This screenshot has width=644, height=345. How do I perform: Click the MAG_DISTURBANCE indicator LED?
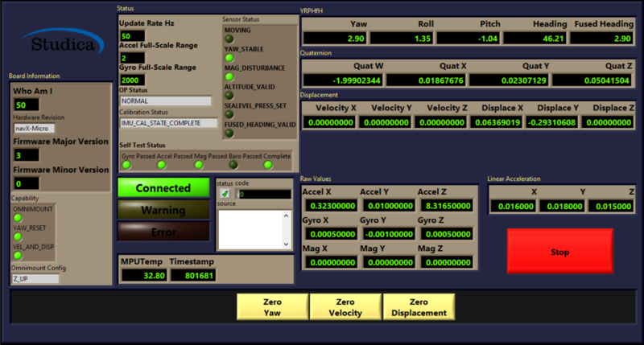click(x=229, y=76)
